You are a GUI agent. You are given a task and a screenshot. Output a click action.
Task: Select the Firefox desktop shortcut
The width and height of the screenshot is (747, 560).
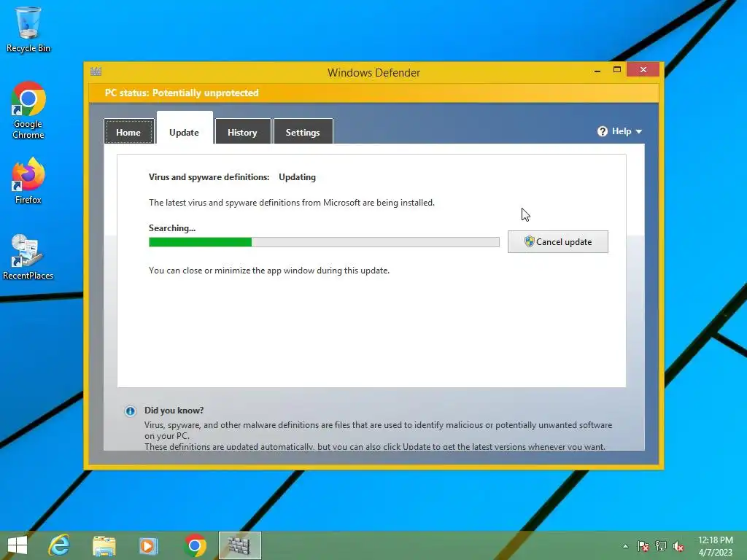coord(28,181)
